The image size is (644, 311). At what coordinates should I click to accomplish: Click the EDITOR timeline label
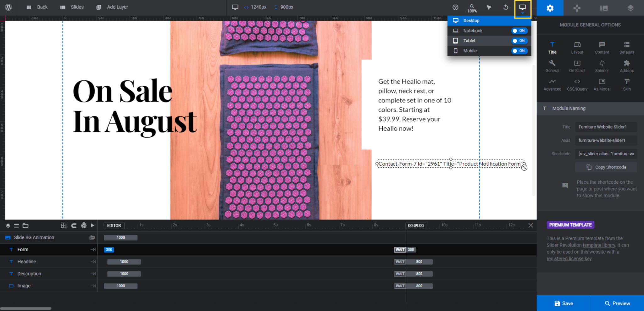pyautogui.click(x=114, y=226)
